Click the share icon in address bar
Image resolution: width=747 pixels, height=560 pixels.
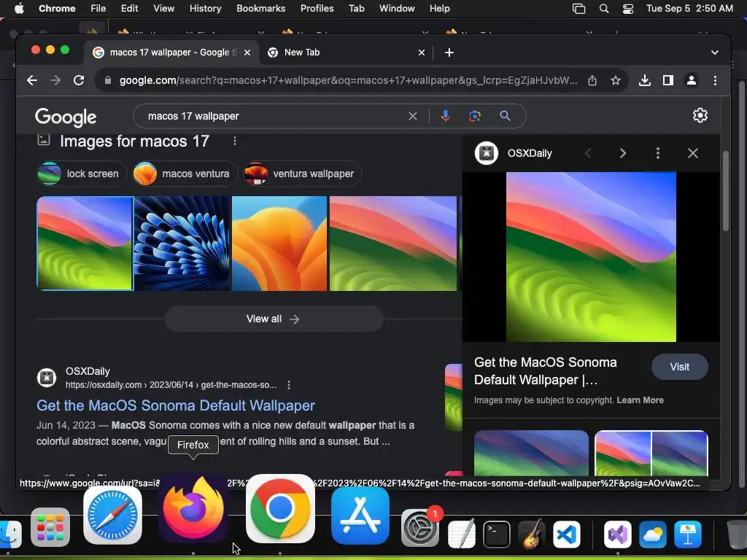tap(592, 80)
